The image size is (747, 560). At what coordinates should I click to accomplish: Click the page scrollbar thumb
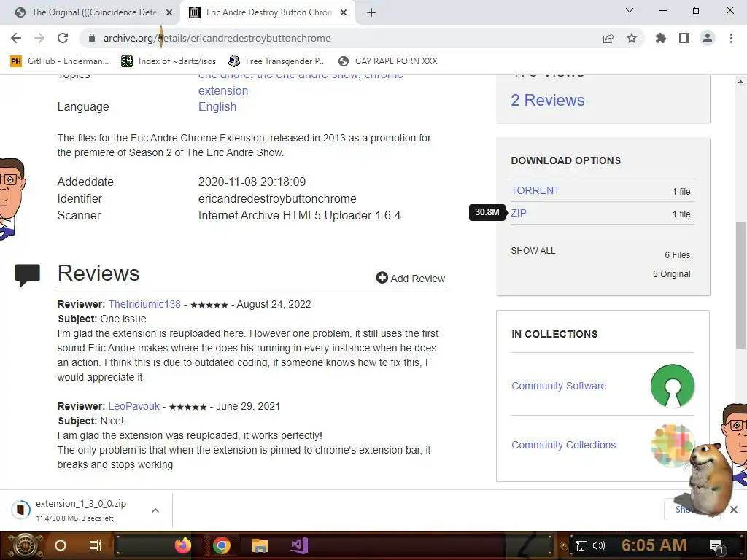(x=740, y=285)
